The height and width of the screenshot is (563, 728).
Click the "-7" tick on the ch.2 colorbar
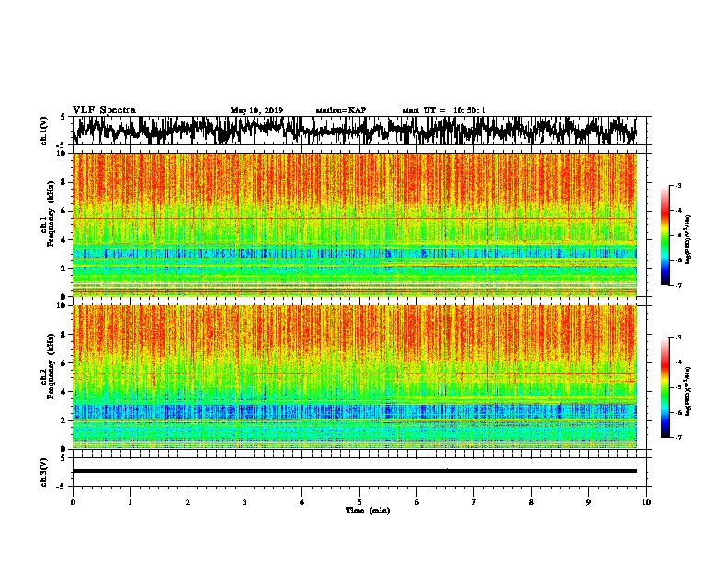(x=677, y=437)
